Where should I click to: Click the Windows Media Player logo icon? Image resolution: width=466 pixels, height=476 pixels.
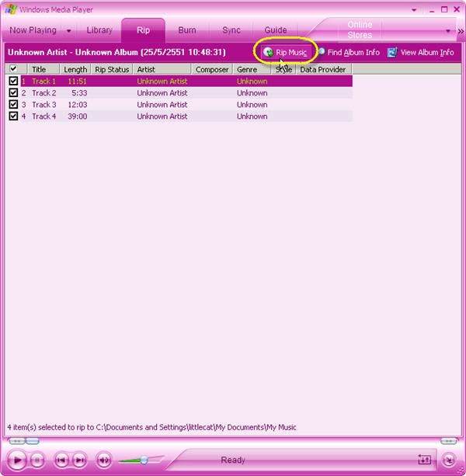coord(11,9)
